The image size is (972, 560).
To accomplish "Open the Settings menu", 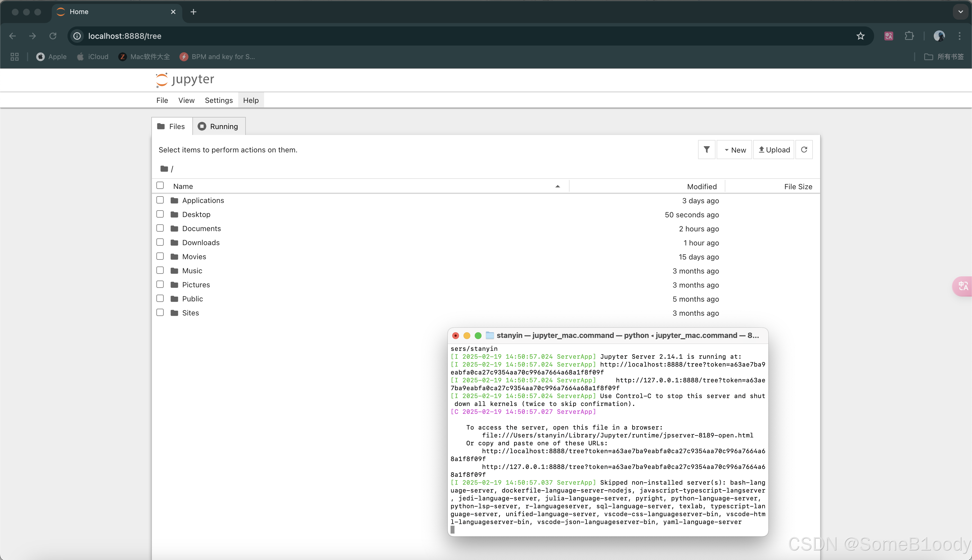I will pyautogui.click(x=219, y=100).
